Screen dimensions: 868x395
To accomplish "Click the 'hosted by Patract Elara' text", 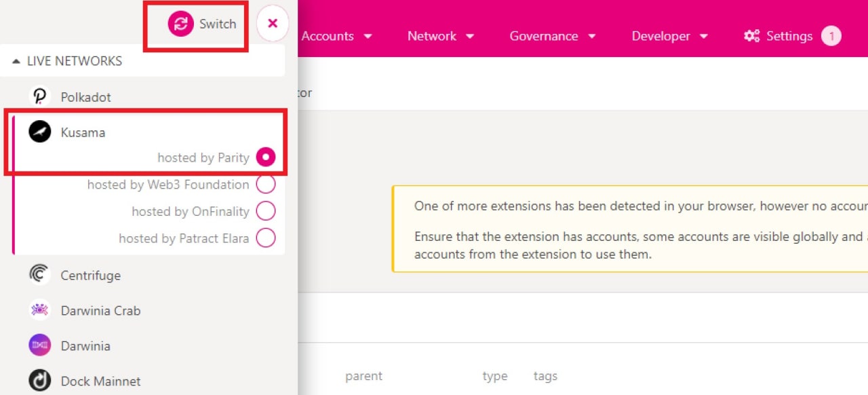I will coord(184,238).
